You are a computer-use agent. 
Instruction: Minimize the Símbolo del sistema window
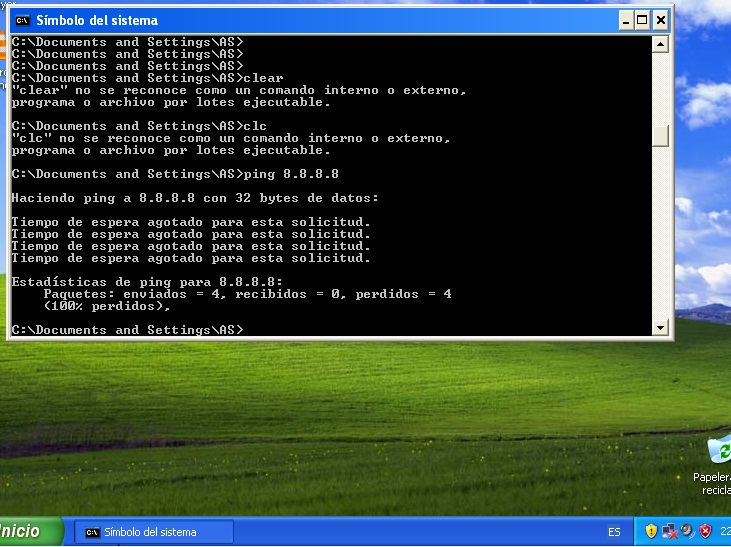click(626, 21)
